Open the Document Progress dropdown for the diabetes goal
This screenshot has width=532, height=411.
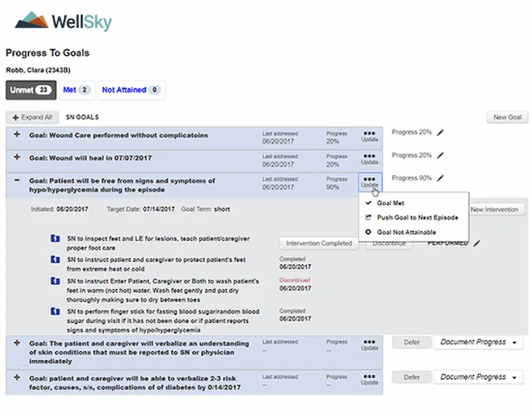click(478, 377)
